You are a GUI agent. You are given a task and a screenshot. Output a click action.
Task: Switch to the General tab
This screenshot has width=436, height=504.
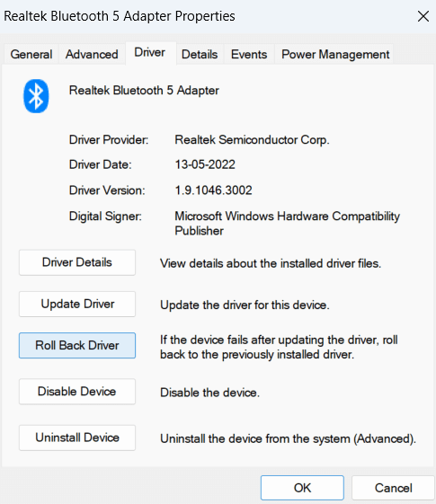tap(31, 54)
